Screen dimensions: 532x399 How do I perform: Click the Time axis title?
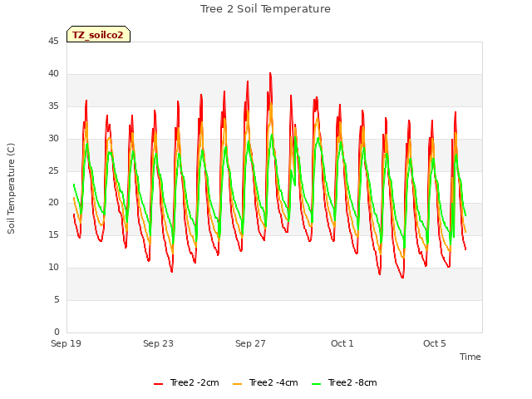tap(470, 357)
